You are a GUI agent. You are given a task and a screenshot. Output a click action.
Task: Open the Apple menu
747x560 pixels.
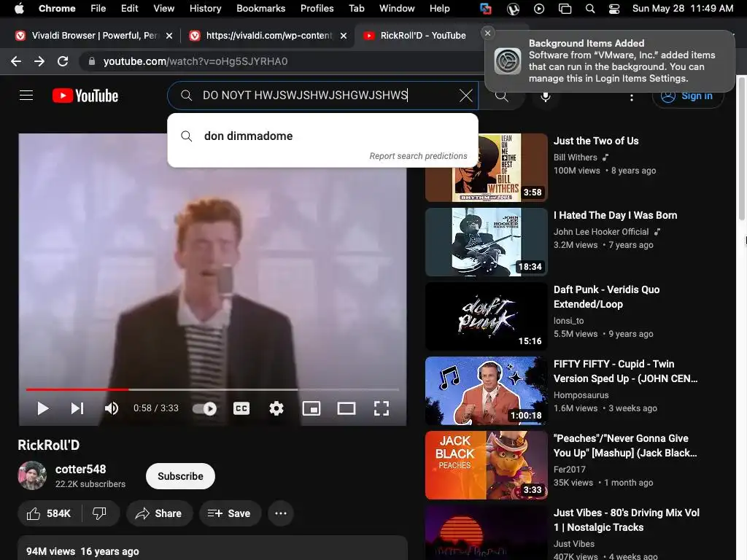tap(19, 9)
